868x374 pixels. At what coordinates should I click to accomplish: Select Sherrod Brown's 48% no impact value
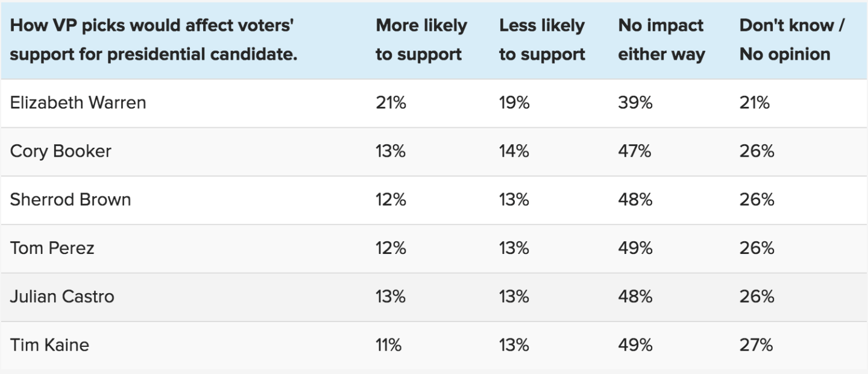(635, 200)
